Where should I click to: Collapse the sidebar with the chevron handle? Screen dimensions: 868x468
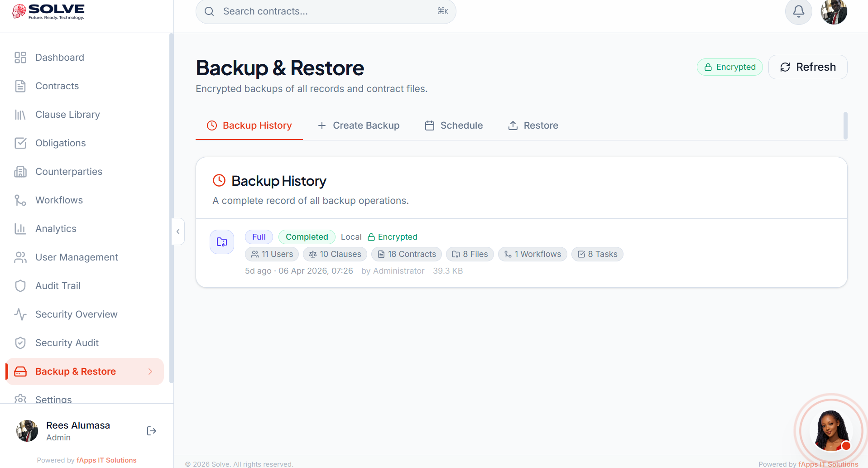178,232
